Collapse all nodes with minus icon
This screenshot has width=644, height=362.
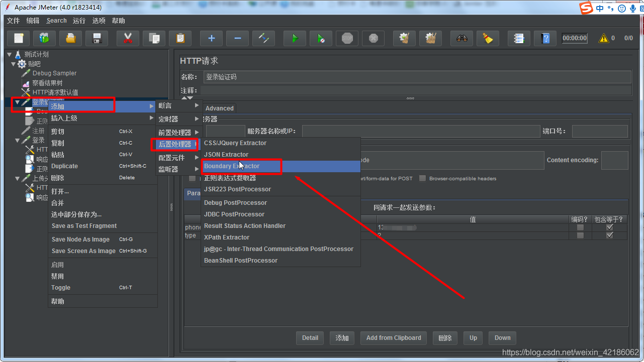[238, 38]
